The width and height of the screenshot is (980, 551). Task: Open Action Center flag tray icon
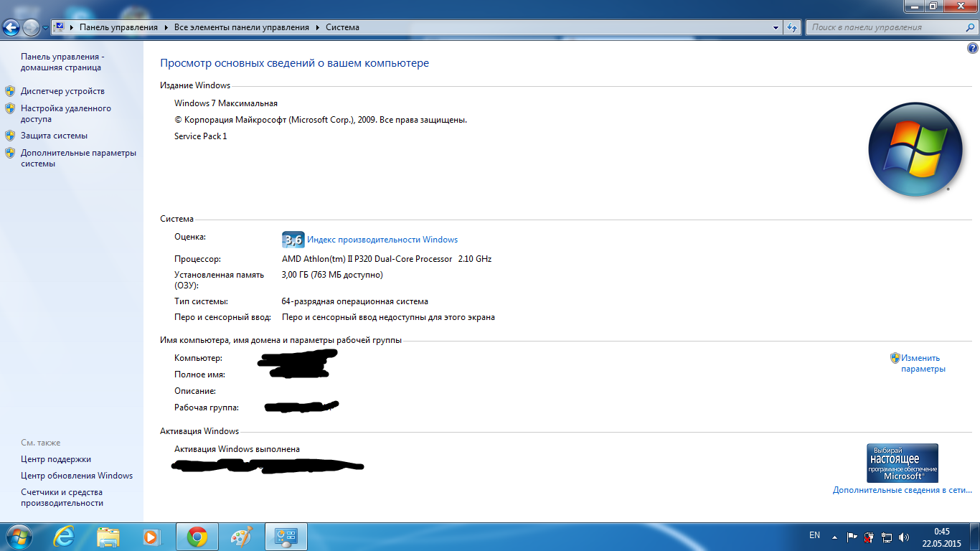852,537
